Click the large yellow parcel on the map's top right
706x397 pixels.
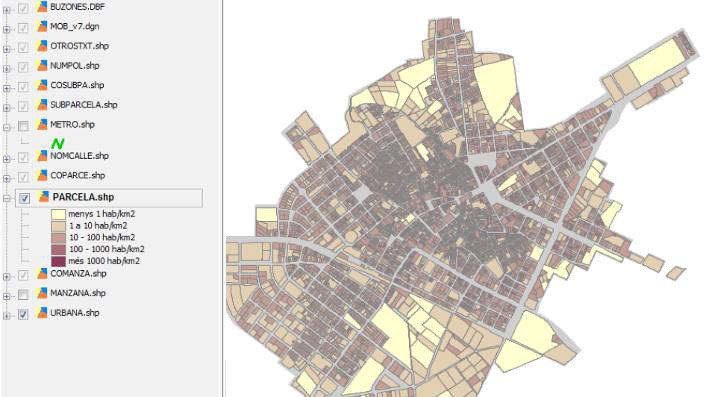point(656,61)
